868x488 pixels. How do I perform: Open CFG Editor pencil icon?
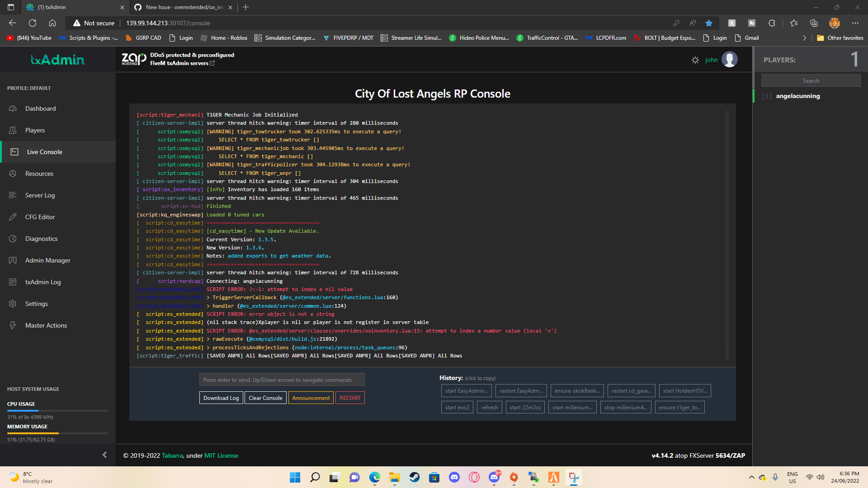pyautogui.click(x=13, y=217)
